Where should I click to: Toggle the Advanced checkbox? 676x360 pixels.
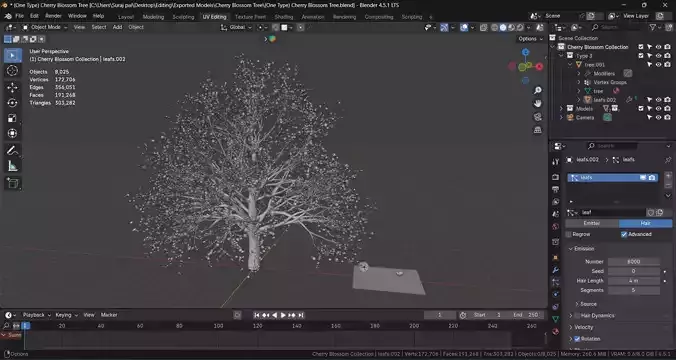(x=624, y=235)
